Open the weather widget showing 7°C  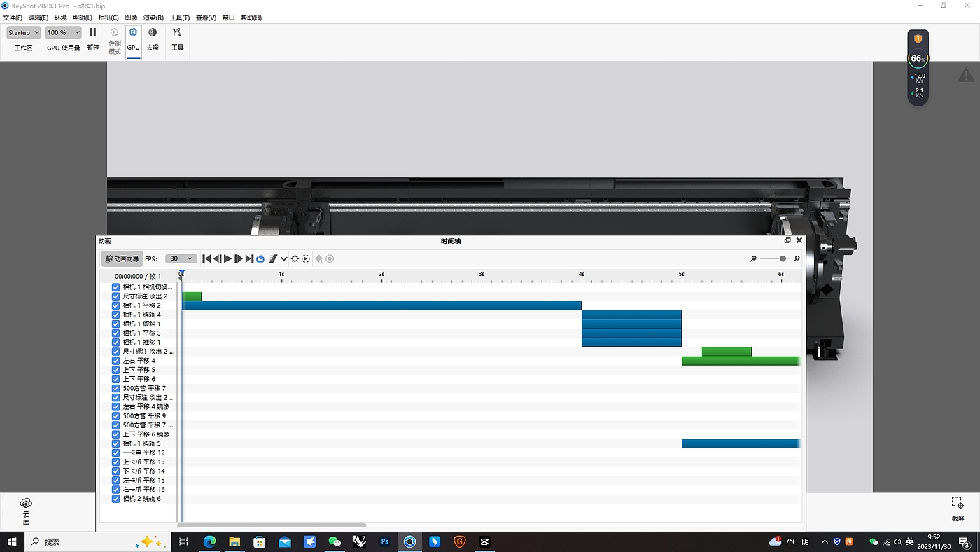point(789,541)
